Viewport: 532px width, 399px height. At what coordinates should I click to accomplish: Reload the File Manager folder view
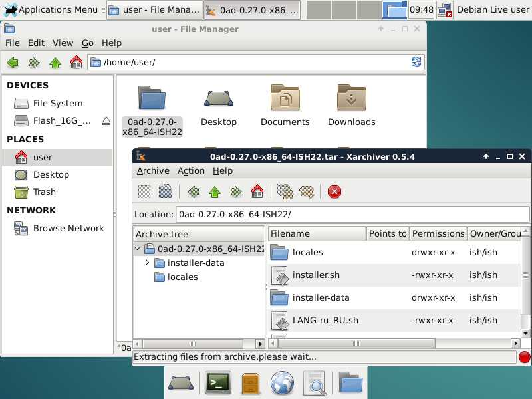[416, 62]
